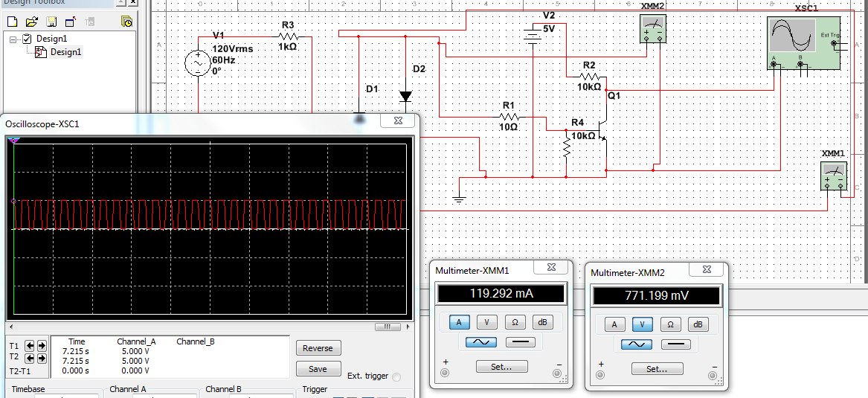The height and width of the screenshot is (398, 868).
Task: Select the XSC1 oscilloscope instrument on schematic
Action: pyautogui.click(x=803, y=43)
